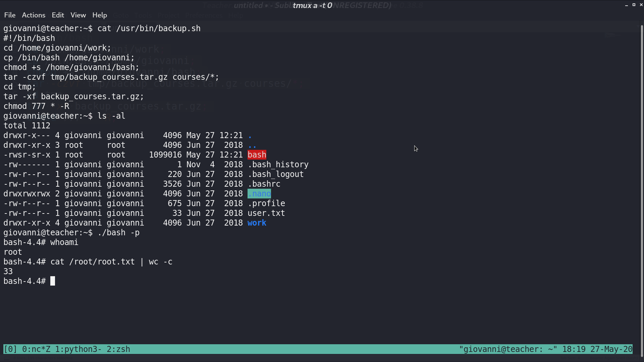Click the drwxrwxrwx permissions of .nano
This screenshot has height=362, width=644.
tap(27, 194)
